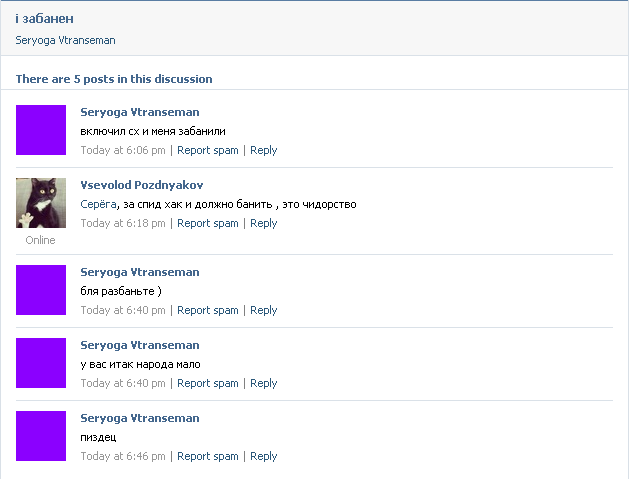The width and height of the screenshot is (629, 479).
Task: Click purple avatar on 'бля разбаньте' post
Action: coord(41,290)
